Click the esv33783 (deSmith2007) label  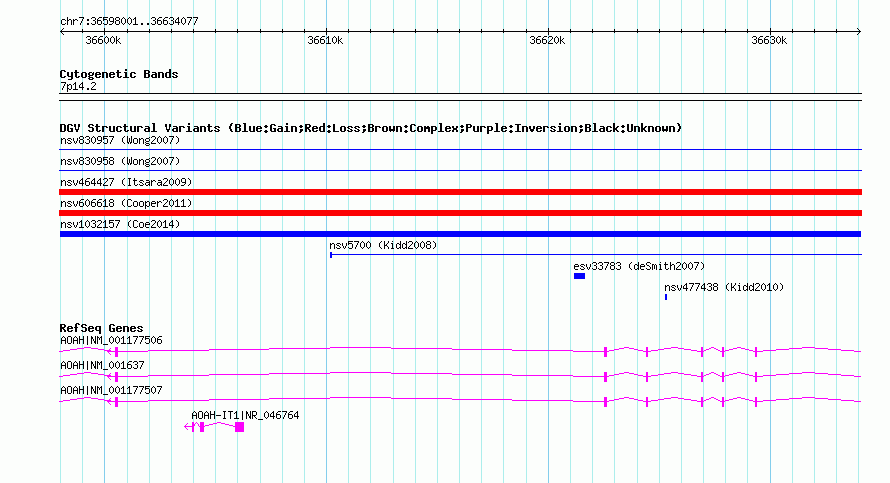[x=639, y=266]
